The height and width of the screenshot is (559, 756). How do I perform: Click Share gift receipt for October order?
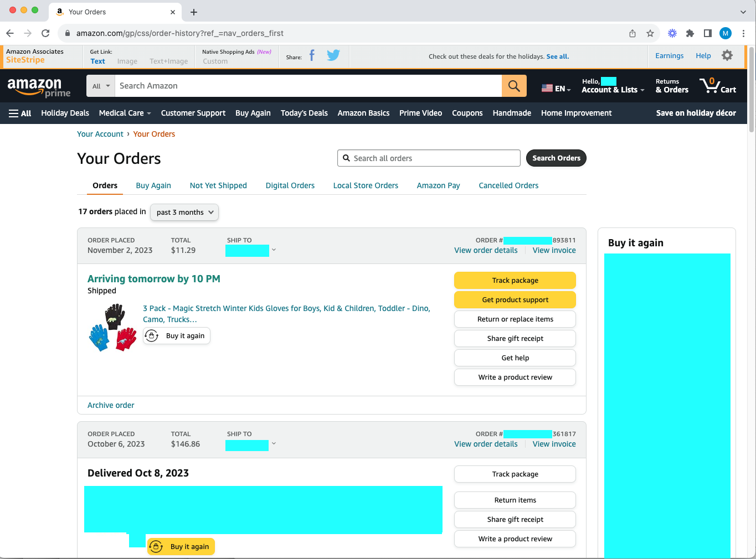515,520
